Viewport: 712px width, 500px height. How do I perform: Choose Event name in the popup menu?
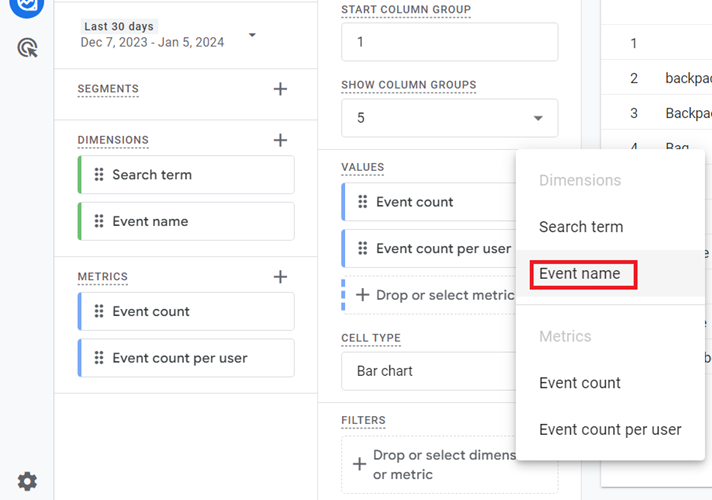tap(610, 273)
